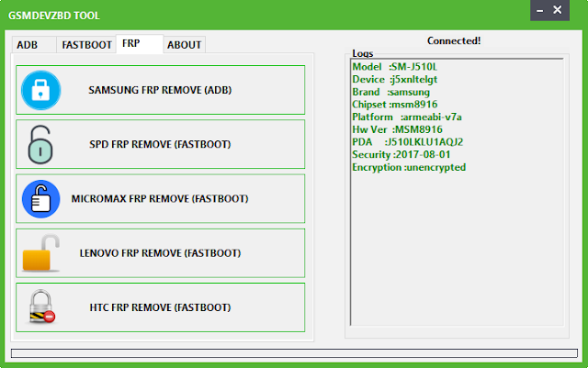
Task: Select the Security :2017-08-01 log line
Action: 401,155
